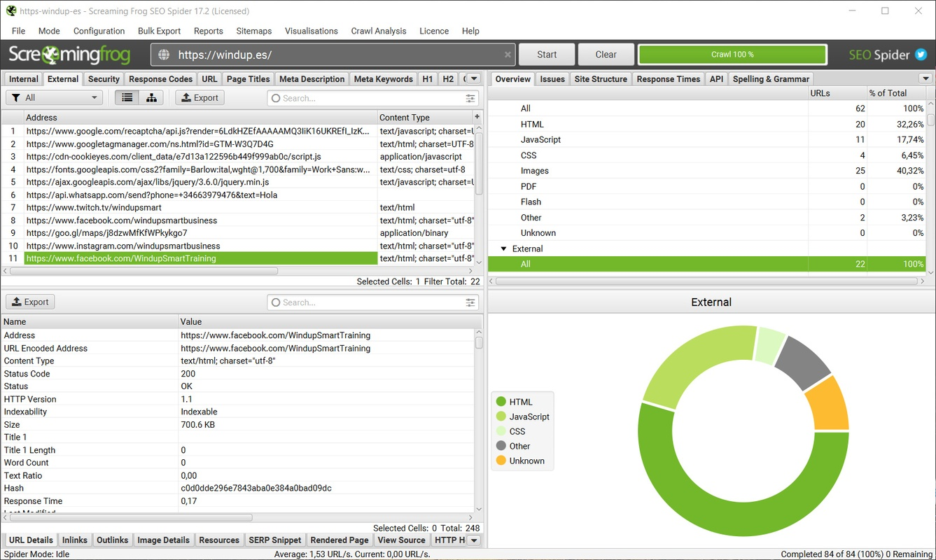
Task: Open the Configuration menu
Action: click(99, 31)
